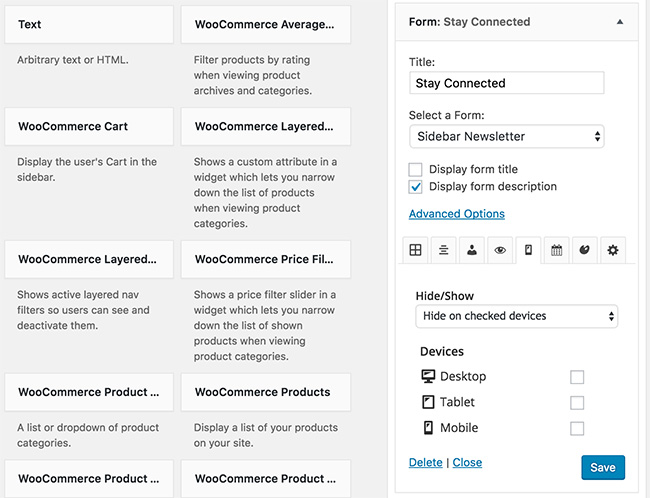
Task: Select the WooCommerce Cart widget
Action: click(x=89, y=126)
